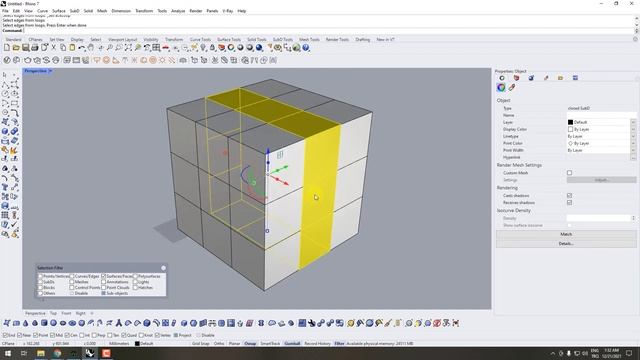The height and width of the screenshot is (360, 640).
Task: Open the Layer dropdown in Properties
Action: click(633, 122)
